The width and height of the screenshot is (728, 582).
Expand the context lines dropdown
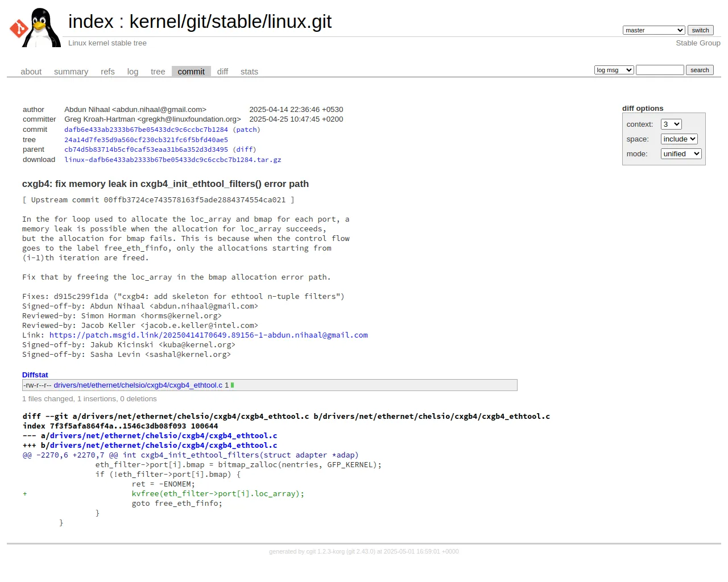coord(671,124)
